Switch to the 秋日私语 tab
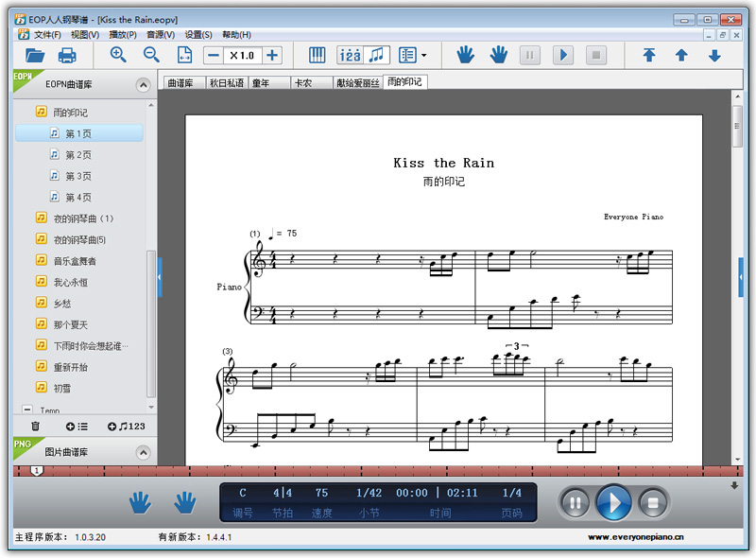 [226, 83]
